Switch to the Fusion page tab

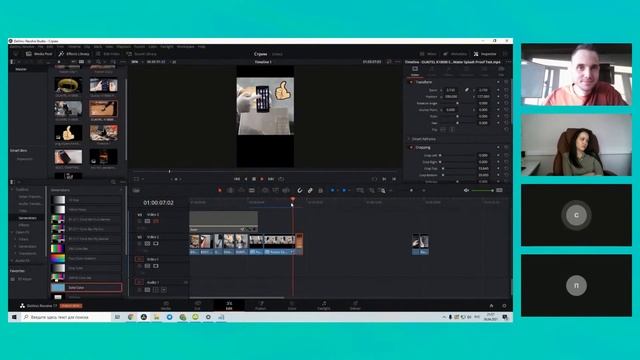pyautogui.click(x=260, y=305)
